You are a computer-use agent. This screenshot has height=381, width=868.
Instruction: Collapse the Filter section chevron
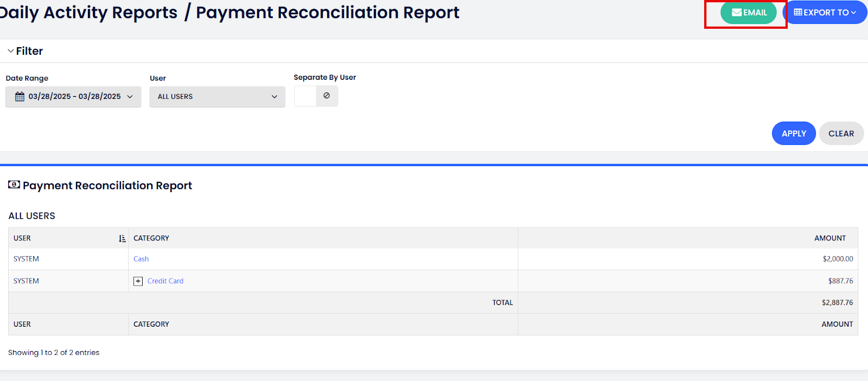coord(11,51)
